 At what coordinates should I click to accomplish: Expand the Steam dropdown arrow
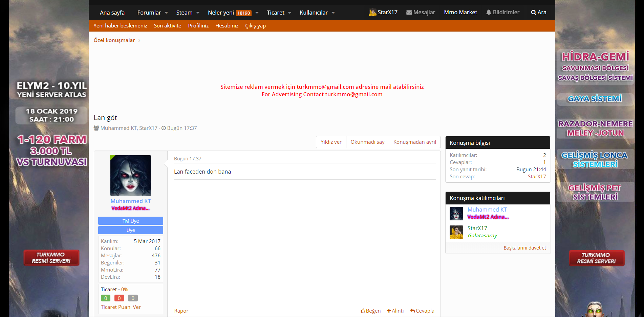point(198,13)
